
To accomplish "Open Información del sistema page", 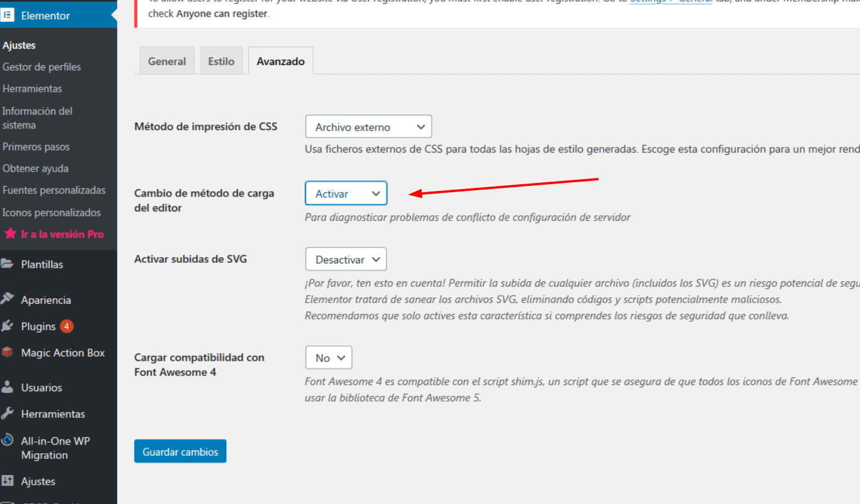I will point(37,118).
